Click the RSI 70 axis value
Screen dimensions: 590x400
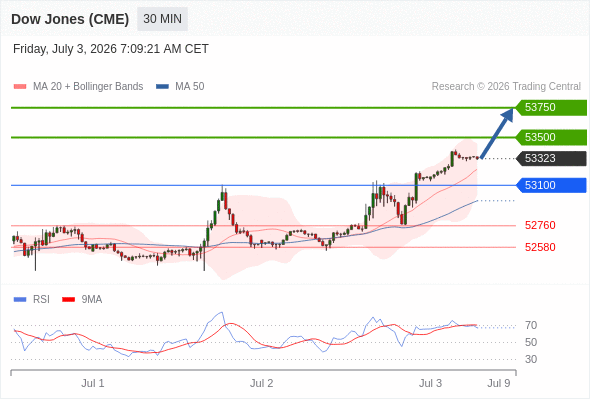531,325
